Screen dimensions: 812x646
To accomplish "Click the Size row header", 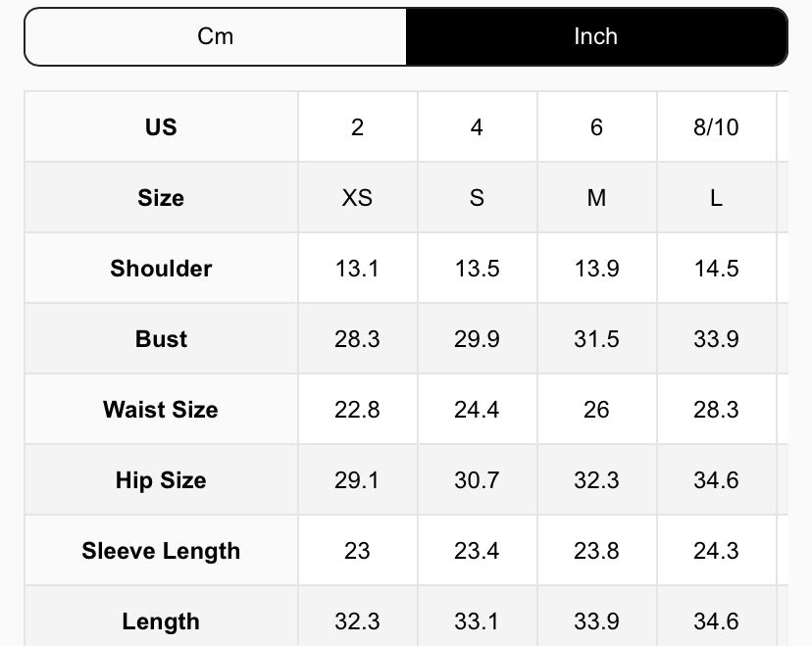I will pyautogui.click(x=161, y=198).
